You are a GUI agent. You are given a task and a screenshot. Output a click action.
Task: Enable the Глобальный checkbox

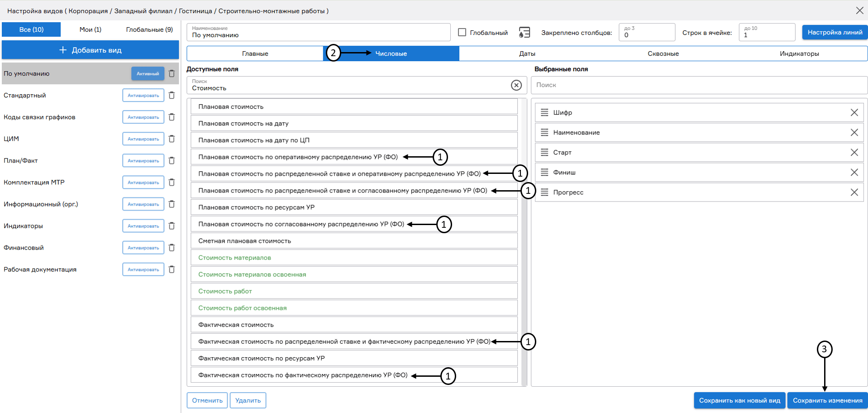pos(462,33)
